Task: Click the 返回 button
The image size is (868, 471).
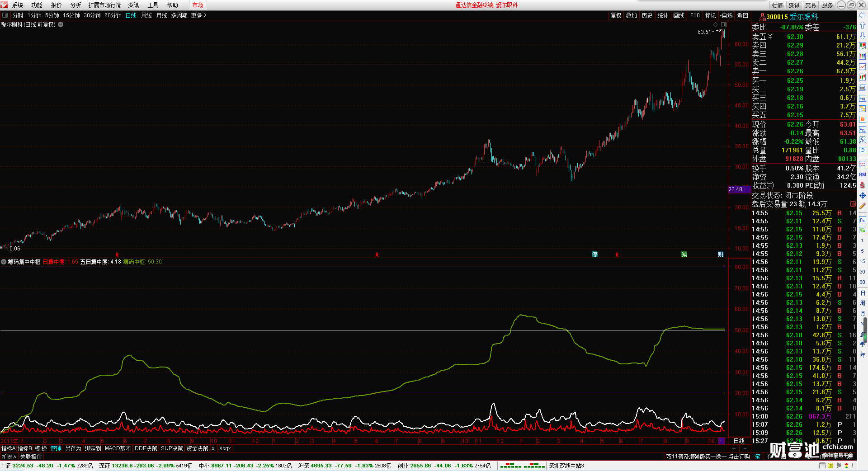Action: tap(743, 15)
